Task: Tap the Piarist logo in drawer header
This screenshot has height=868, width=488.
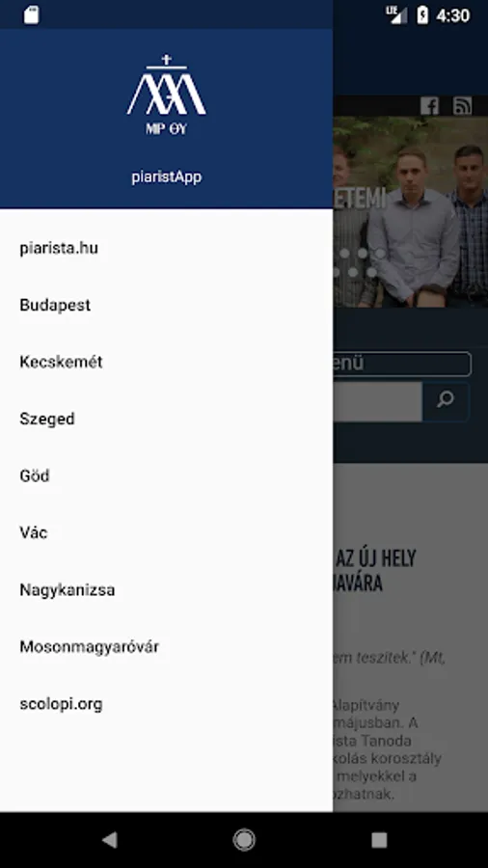Action: (x=167, y=95)
